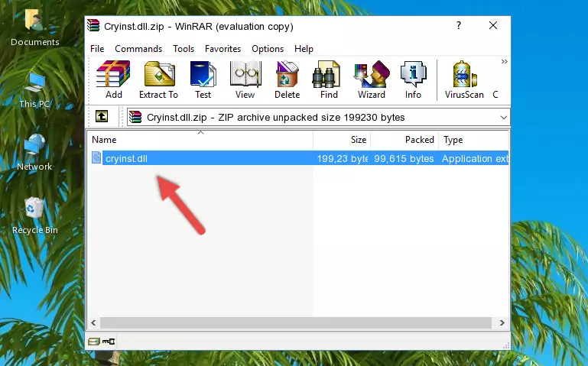This screenshot has width=588, height=366.
Task: Click the horizontal scrollbar right arrow
Action: coord(502,322)
